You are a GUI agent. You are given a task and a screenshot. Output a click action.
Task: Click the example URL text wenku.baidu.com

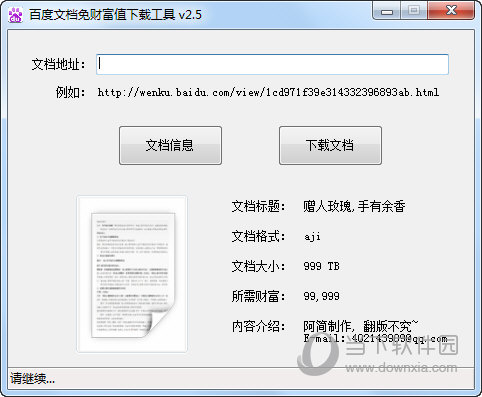pos(268,92)
